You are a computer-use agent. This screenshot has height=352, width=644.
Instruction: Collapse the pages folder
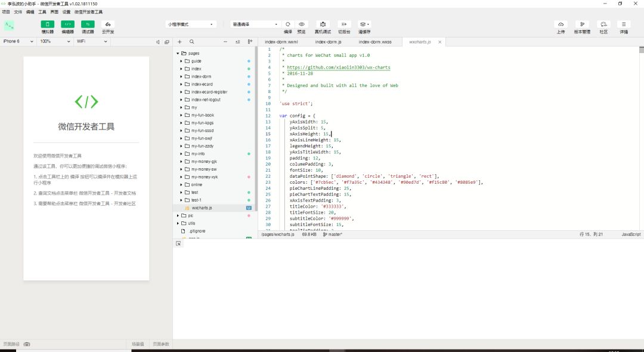[178, 53]
